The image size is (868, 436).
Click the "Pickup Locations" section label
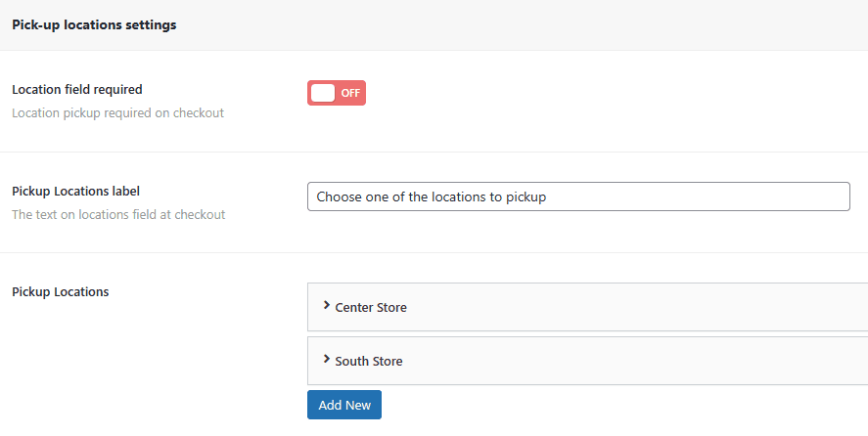coord(60,291)
